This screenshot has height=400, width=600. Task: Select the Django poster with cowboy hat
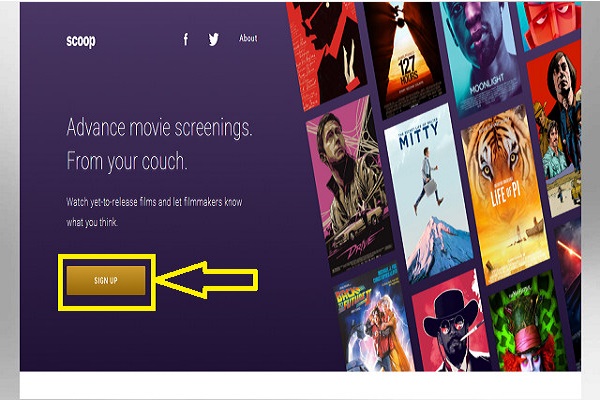[452, 323]
